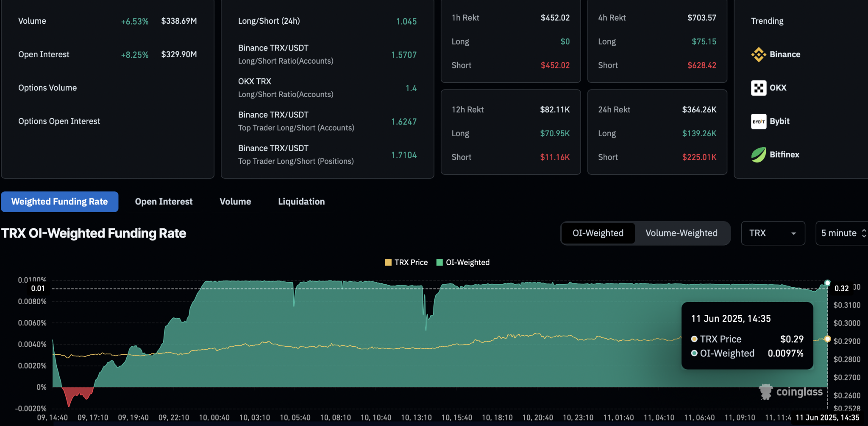Click the 24h Short liquidation $225.01K
868x426 pixels.
tap(699, 157)
